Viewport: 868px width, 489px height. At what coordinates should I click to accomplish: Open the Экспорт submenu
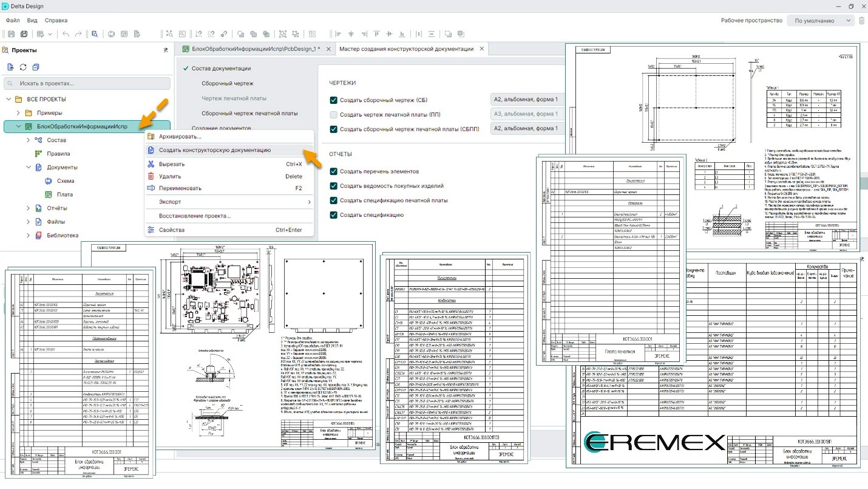tap(229, 202)
